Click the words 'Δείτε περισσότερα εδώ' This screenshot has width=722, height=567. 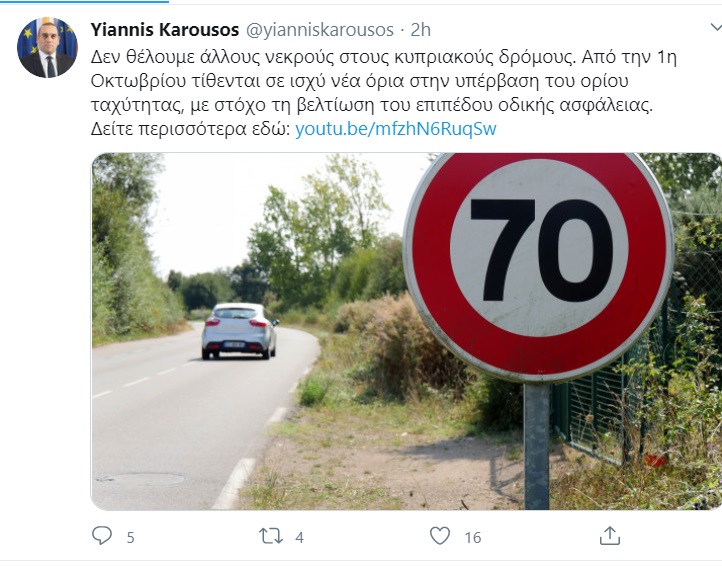(190, 129)
